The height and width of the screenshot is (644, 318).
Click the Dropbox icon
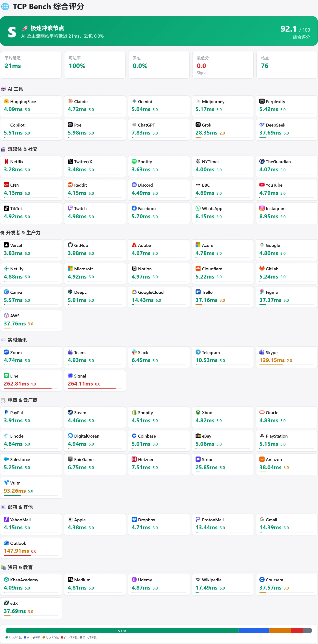pyautogui.click(x=134, y=519)
